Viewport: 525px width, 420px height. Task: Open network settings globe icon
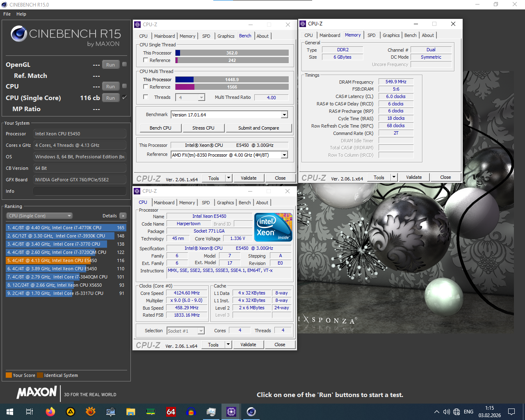(x=457, y=412)
